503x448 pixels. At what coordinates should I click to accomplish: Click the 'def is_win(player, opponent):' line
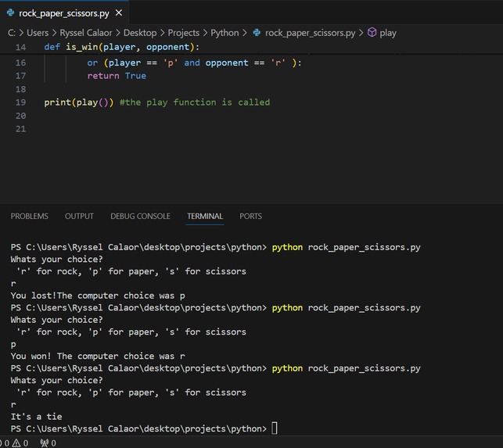pos(122,47)
